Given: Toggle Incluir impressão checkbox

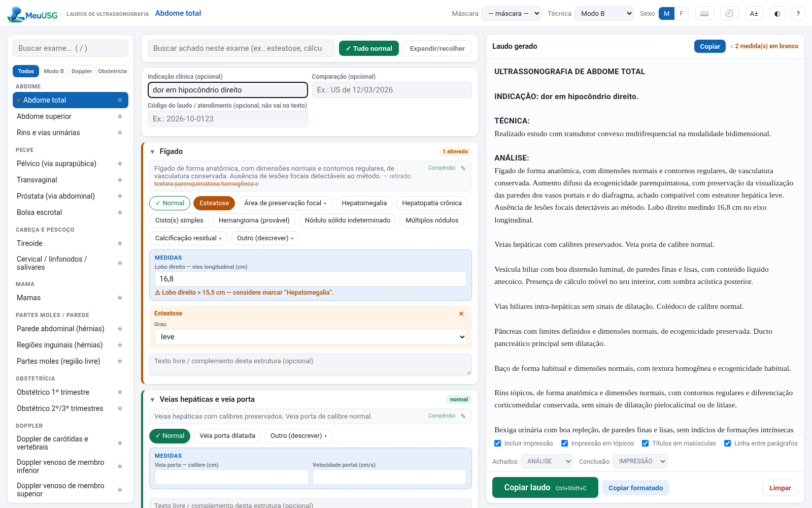Looking at the screenshot, I should point(498,443).
